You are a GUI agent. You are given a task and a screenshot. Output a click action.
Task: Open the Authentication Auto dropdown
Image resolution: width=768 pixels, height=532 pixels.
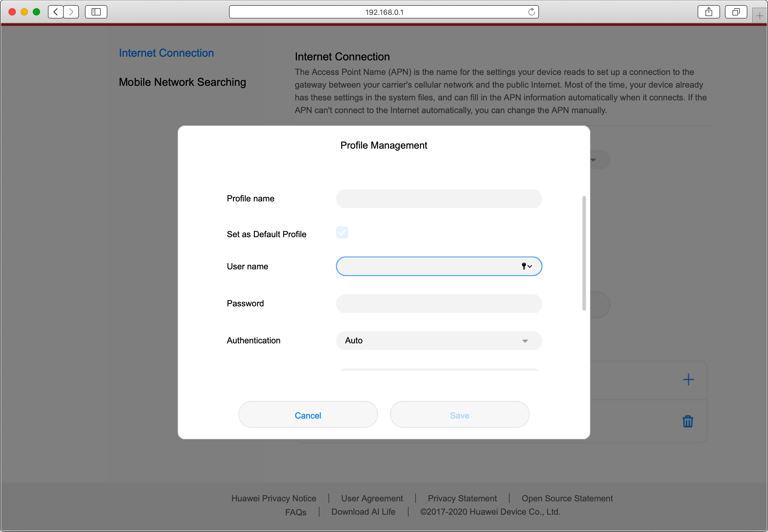pyautogui.click(x=439, y=340)
